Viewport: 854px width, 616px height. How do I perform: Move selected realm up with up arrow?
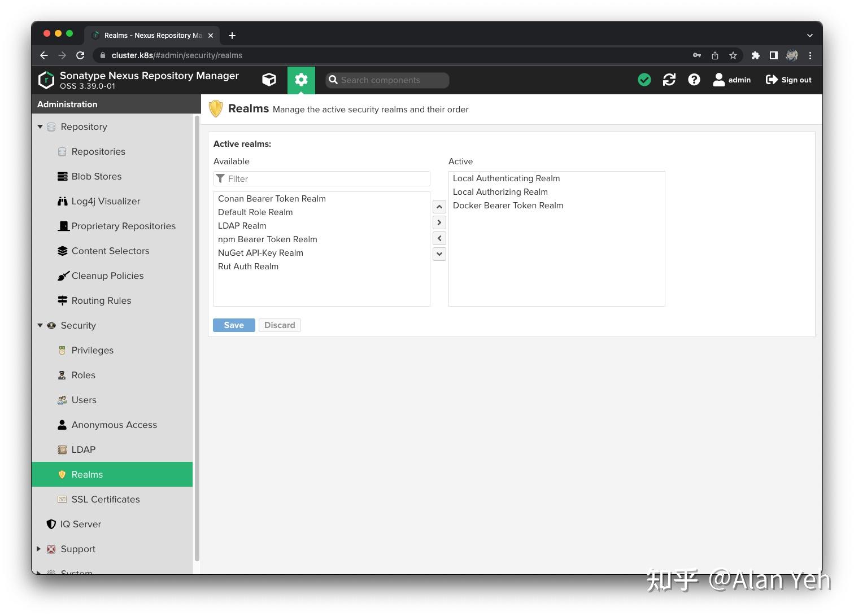[439, 207]
